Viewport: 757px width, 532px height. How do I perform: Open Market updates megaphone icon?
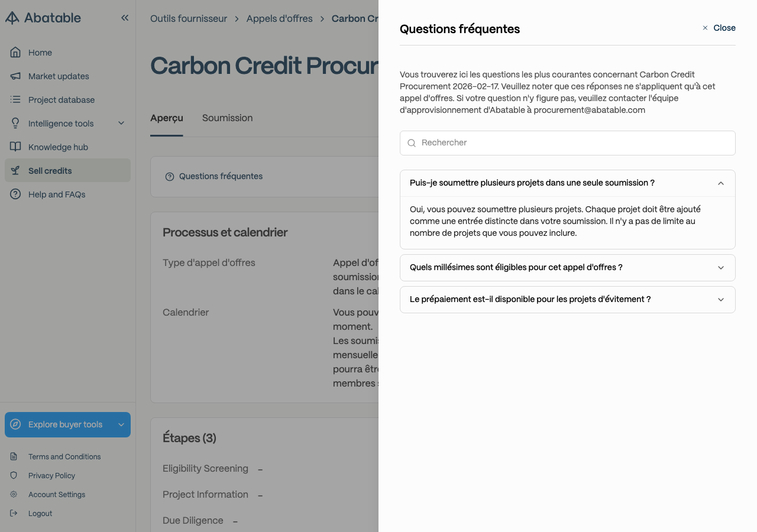click(x=15, y=76)
